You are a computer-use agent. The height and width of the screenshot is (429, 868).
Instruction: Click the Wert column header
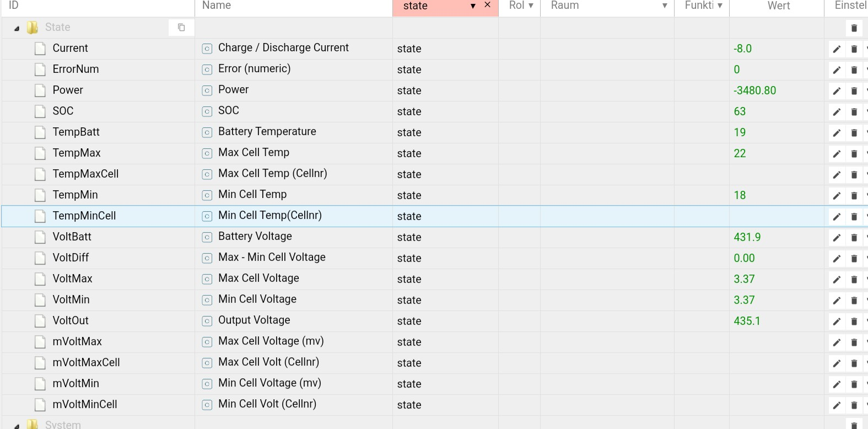[x=778, y=6]
